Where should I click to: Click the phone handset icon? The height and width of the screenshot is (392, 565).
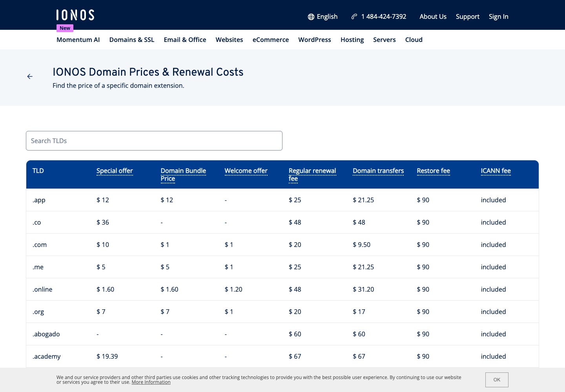pyautogui.click(x=354, y=16)
